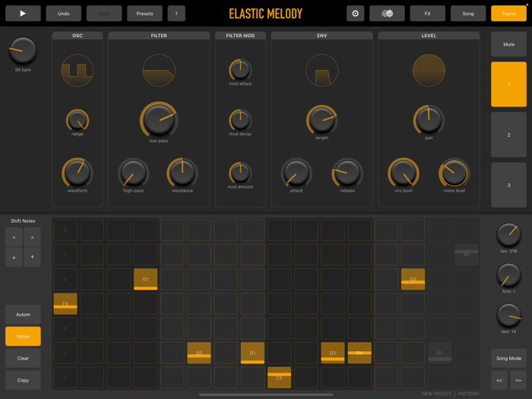Adjust the 98 bpm tempo knob
The image size is (532, 399).
click(23, 51)
